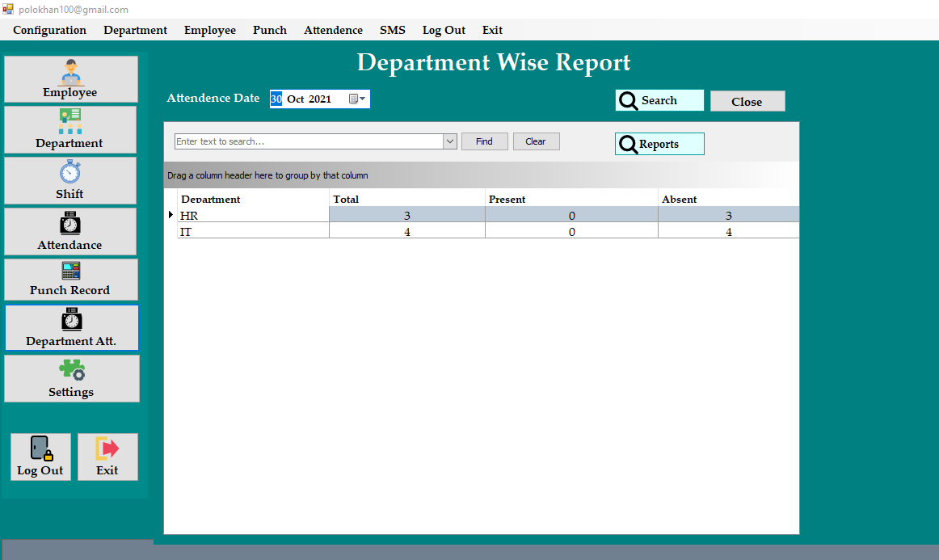Open the Punch Record icon
This screenshot has width=939, height=560.
69,272
